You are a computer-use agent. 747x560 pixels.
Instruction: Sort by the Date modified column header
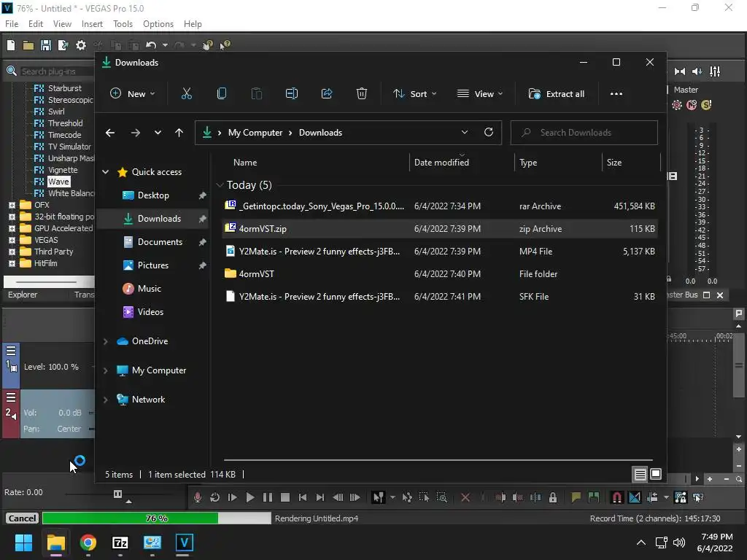(x=461, y=163)
